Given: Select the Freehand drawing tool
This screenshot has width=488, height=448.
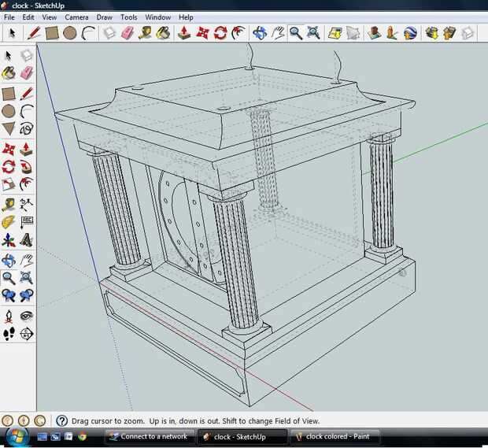Looking at the screenshot, I should [26, 129].
